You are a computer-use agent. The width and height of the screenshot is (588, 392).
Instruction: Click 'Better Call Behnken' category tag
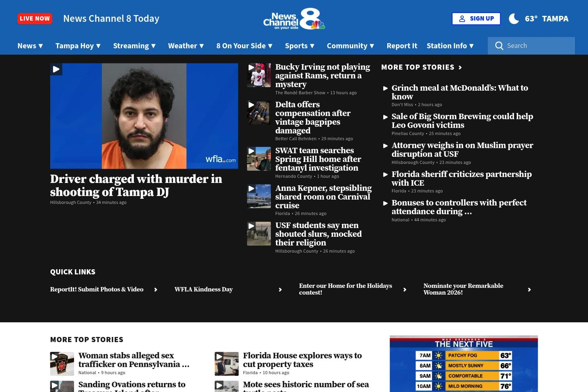point(296,139)
